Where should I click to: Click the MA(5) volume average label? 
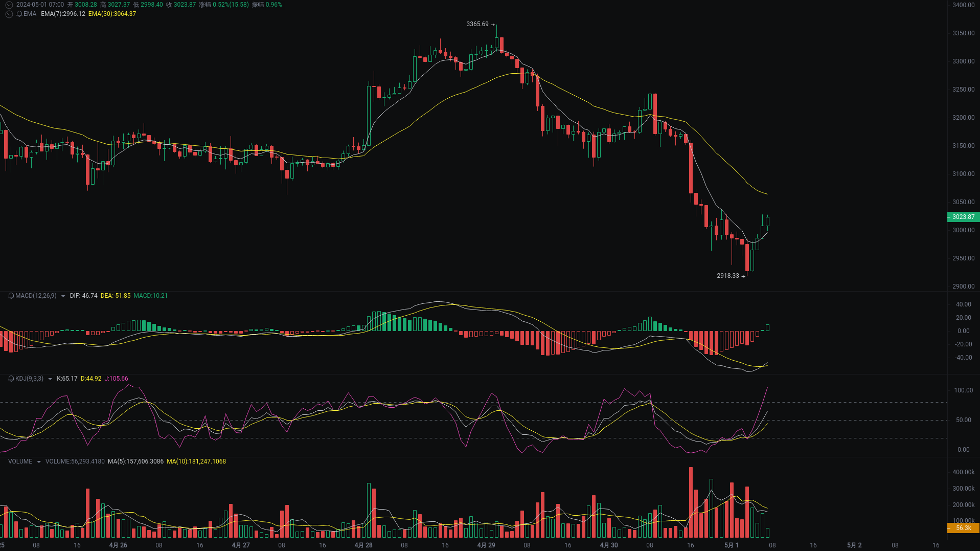135,461
